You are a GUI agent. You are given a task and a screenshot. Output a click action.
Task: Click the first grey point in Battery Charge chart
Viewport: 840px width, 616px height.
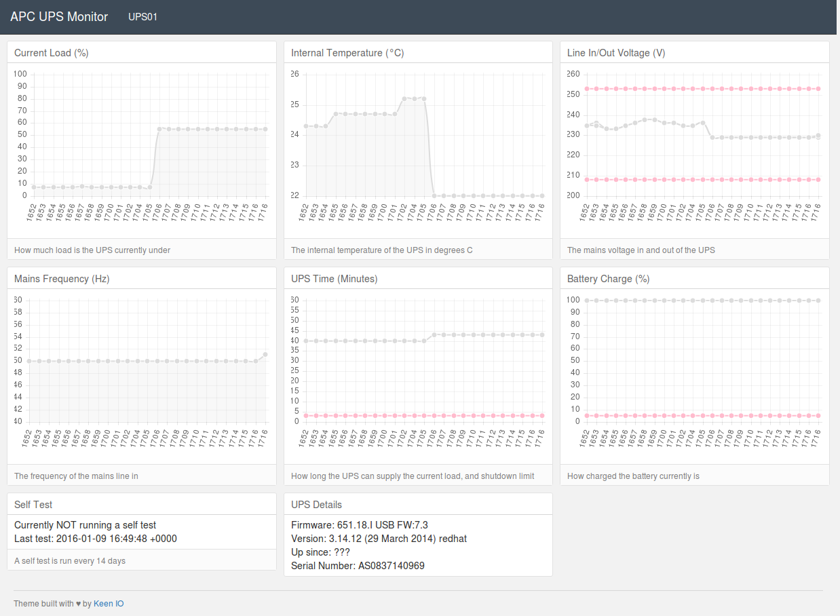(x=587, y=301)
